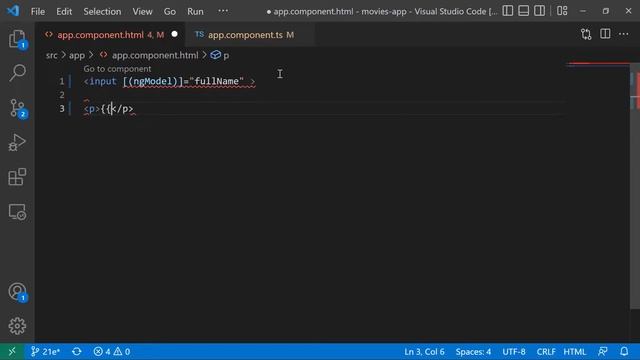
Task: Open the changes compare icon in editor toolbar
Action: (x=586, y=34)
